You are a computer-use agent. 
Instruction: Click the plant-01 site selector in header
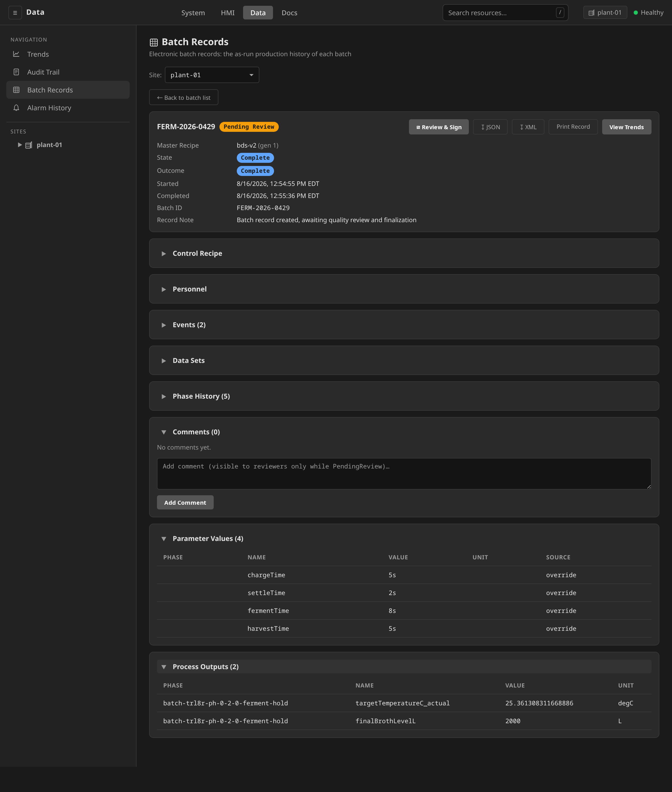point(605,13)
